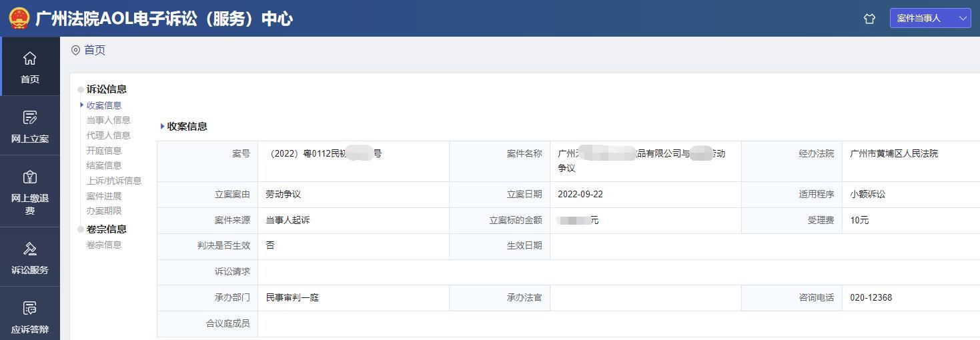The image size is (980, 340).
Task: Click the shirt skin-theme icon
Action: [x=869, y=19]
